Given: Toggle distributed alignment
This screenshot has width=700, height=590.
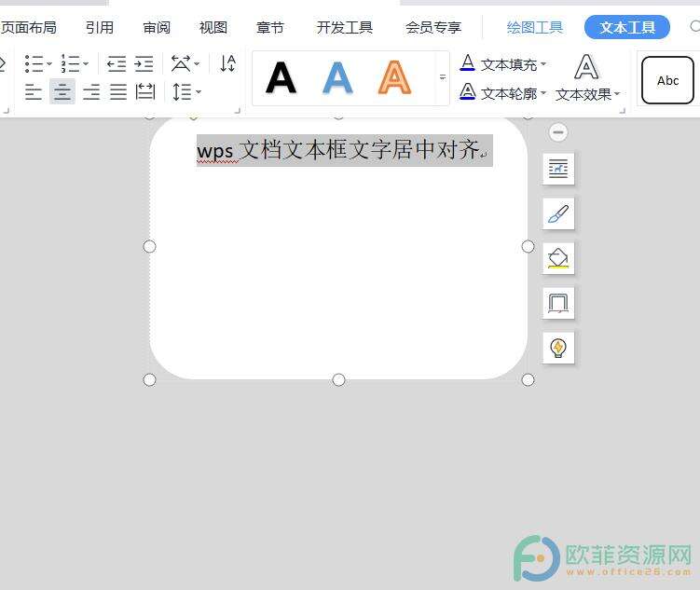Looking at the screenshot, I should click(145, 92).
